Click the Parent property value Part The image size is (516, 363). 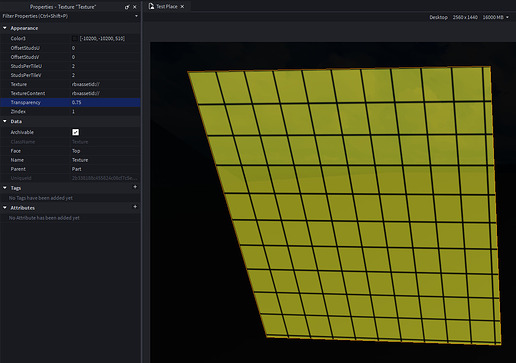point(76,169)
